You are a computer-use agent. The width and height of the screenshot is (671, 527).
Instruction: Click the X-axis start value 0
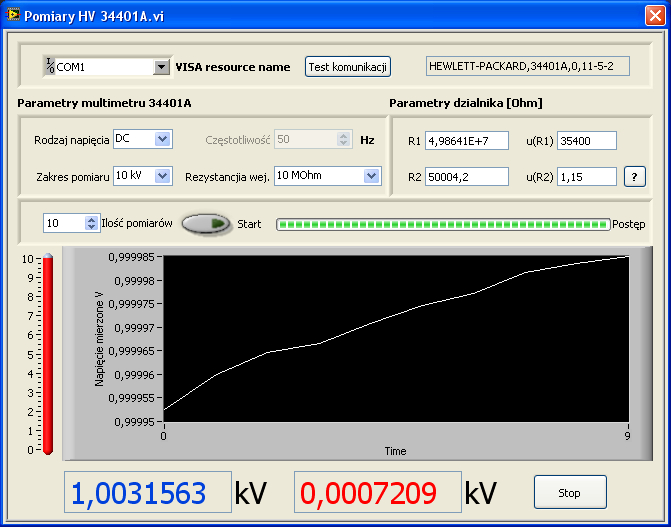(x=163, y=436)
